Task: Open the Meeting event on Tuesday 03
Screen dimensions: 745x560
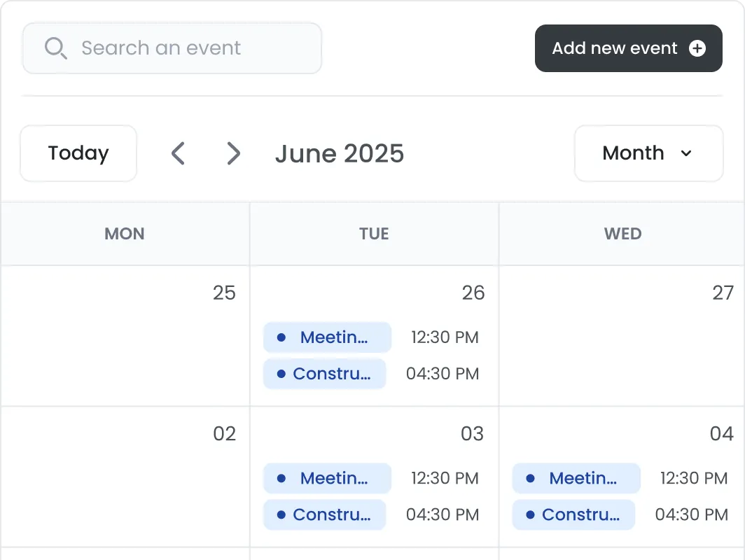Action: coord(327,479)
